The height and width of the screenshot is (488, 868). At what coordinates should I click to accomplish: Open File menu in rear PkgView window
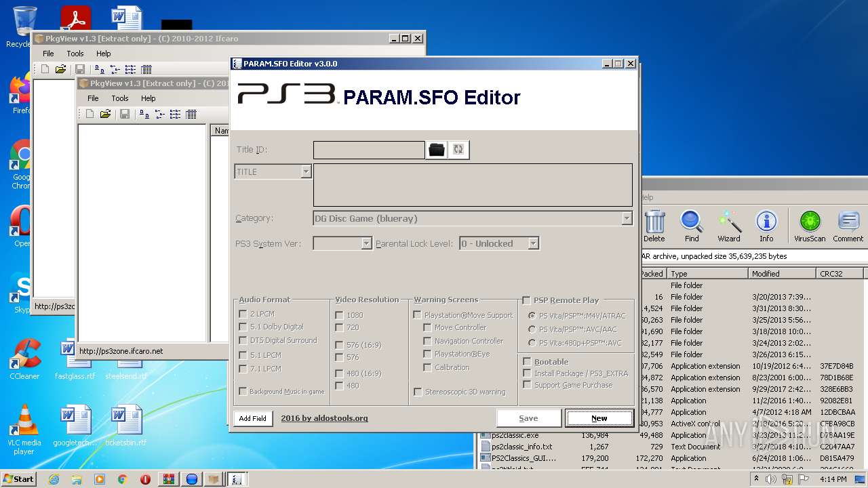point(48,54)
